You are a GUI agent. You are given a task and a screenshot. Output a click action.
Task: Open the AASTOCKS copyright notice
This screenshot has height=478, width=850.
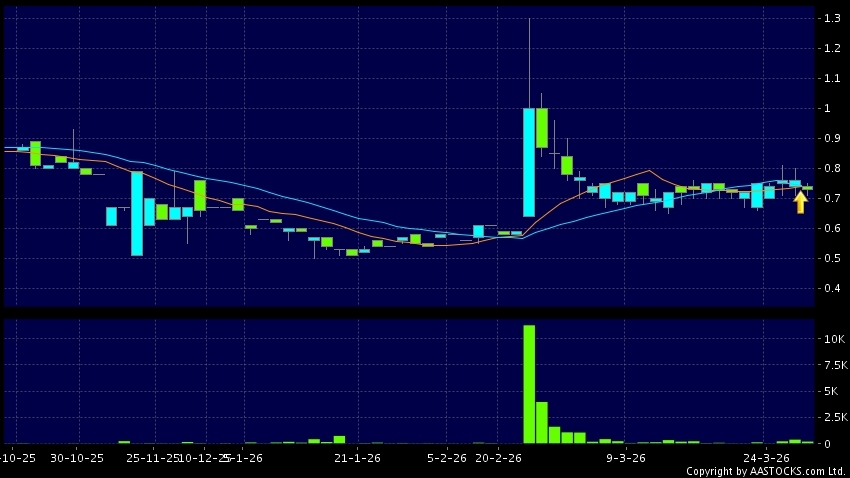point(765,471)
